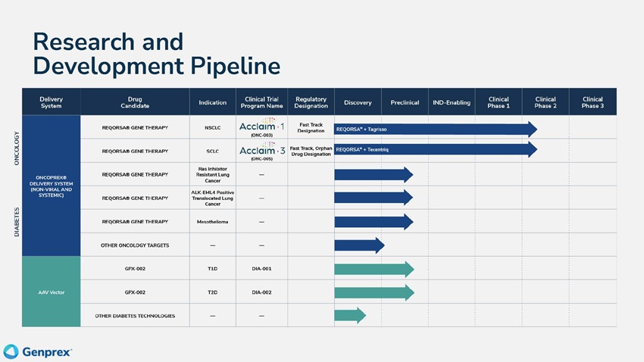Click the Research and Development Pipeline title
644x362 pixels.
click(x=156, y=53)
